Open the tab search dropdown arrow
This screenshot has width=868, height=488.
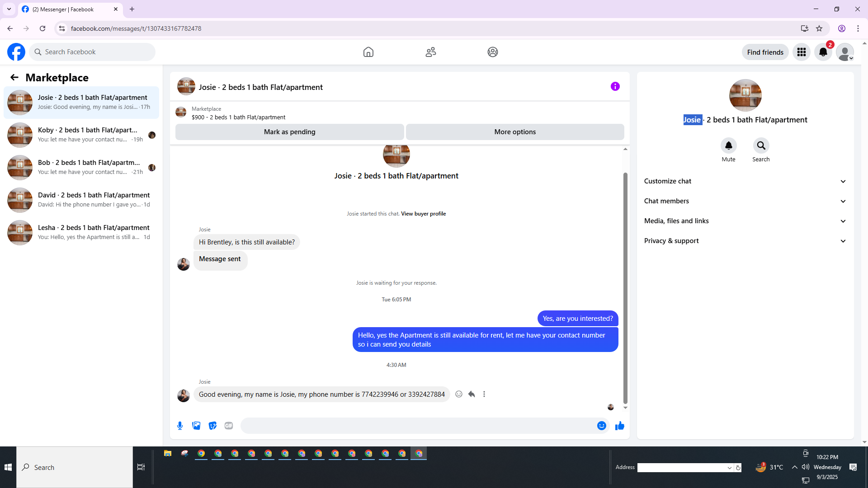pyautogui.click(x=9, y=9)
